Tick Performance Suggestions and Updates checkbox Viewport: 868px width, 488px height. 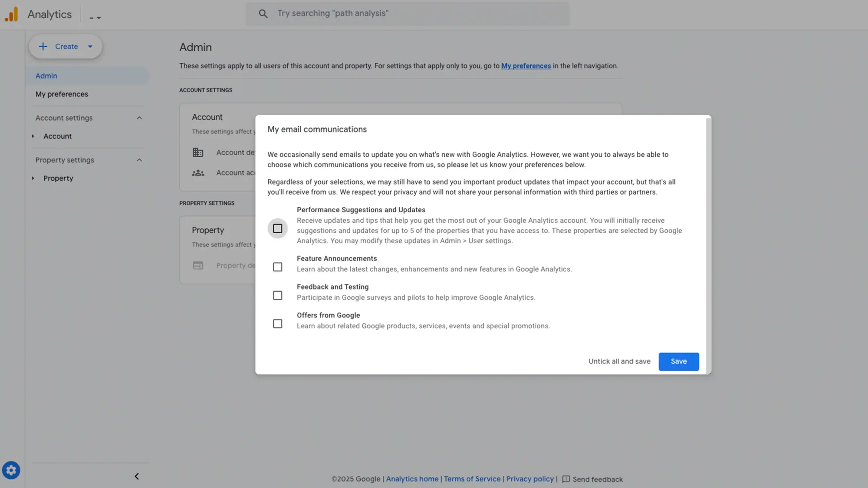(277, 228)
